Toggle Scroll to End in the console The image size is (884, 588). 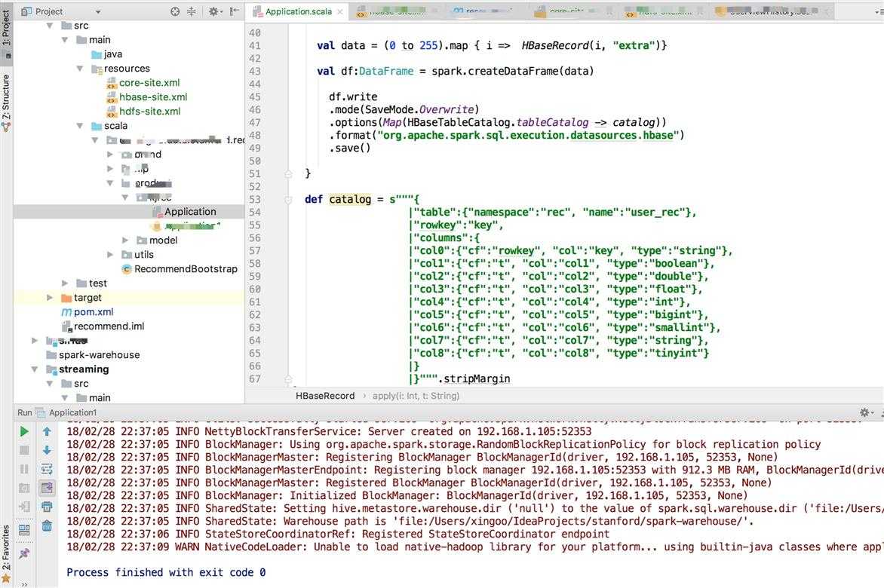pos(47,488)
